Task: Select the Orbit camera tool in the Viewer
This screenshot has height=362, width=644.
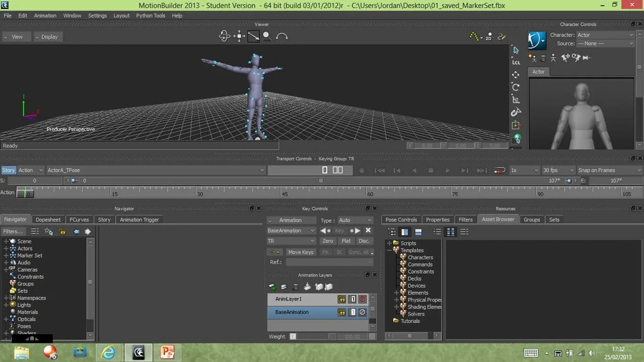Action: pyautogui.click(x=225, y=36)
